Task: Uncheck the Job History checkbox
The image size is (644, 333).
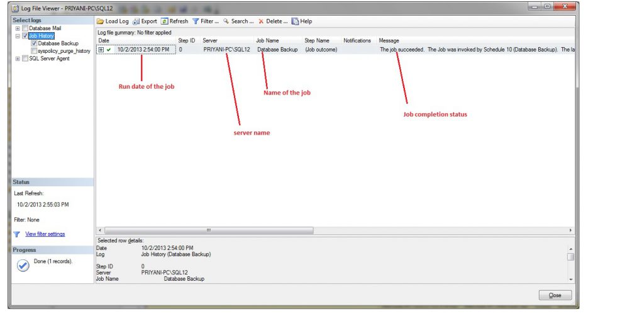Action: coord(25,36)
